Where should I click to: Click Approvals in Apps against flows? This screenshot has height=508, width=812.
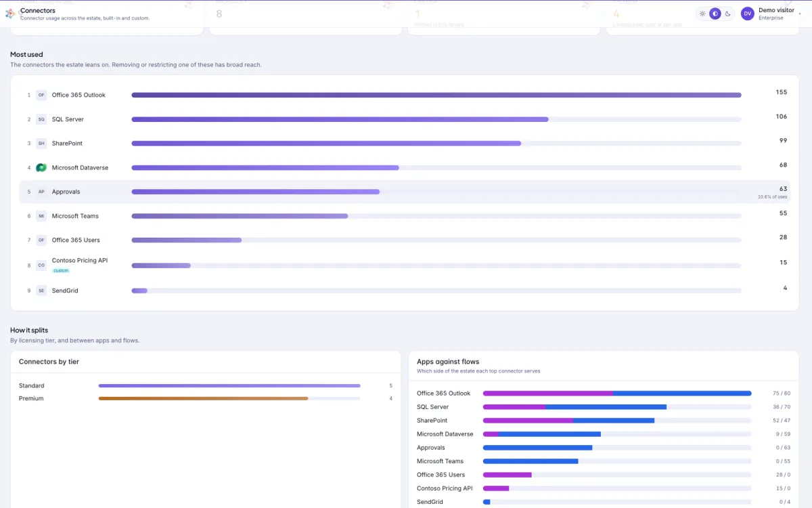tap(431, 448)
